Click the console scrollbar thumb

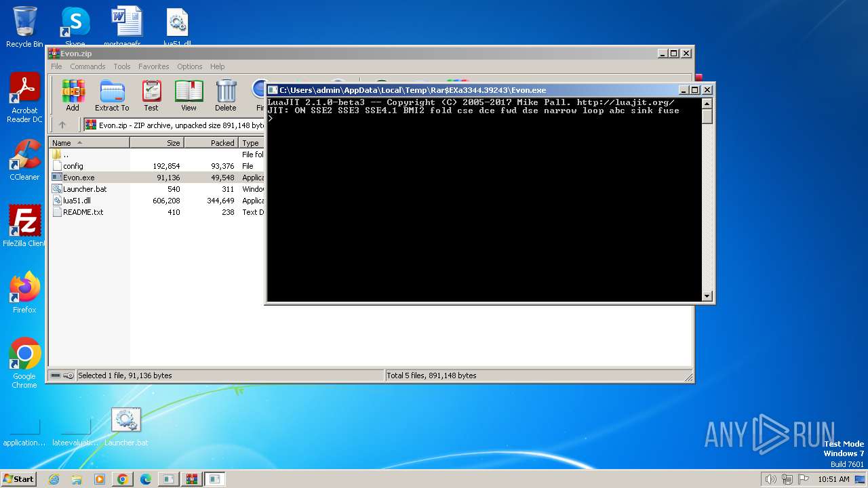coord(707,117)
